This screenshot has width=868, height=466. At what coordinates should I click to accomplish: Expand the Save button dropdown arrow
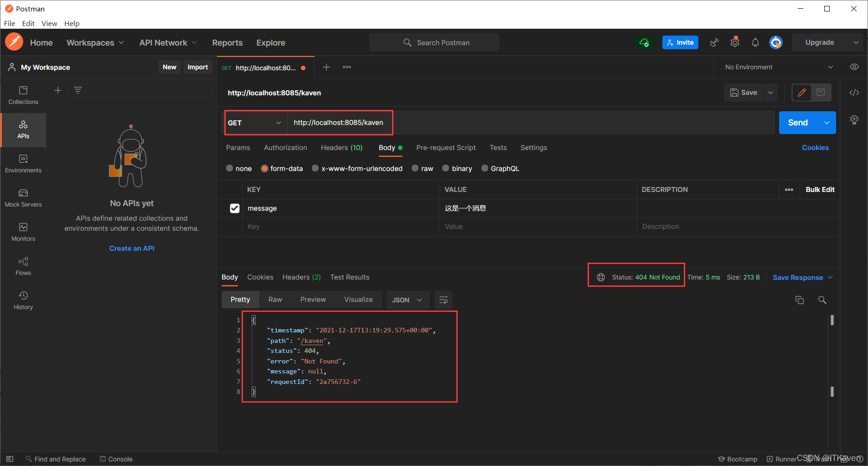pyautogui.click(x=770, y=93)
